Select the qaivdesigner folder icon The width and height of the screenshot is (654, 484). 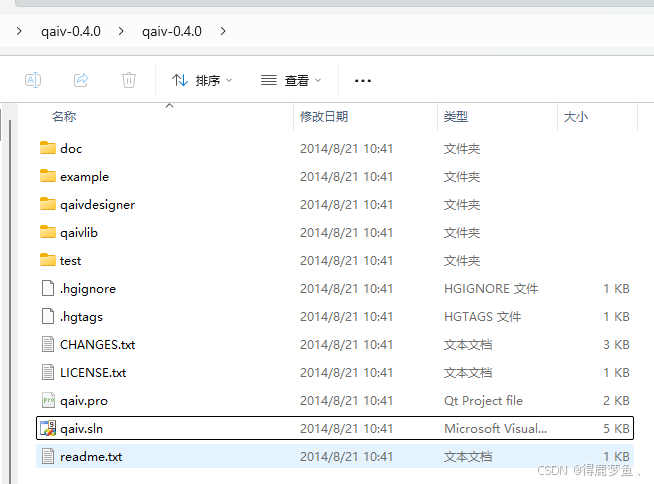pyautogui.click(x=48, y=204)
